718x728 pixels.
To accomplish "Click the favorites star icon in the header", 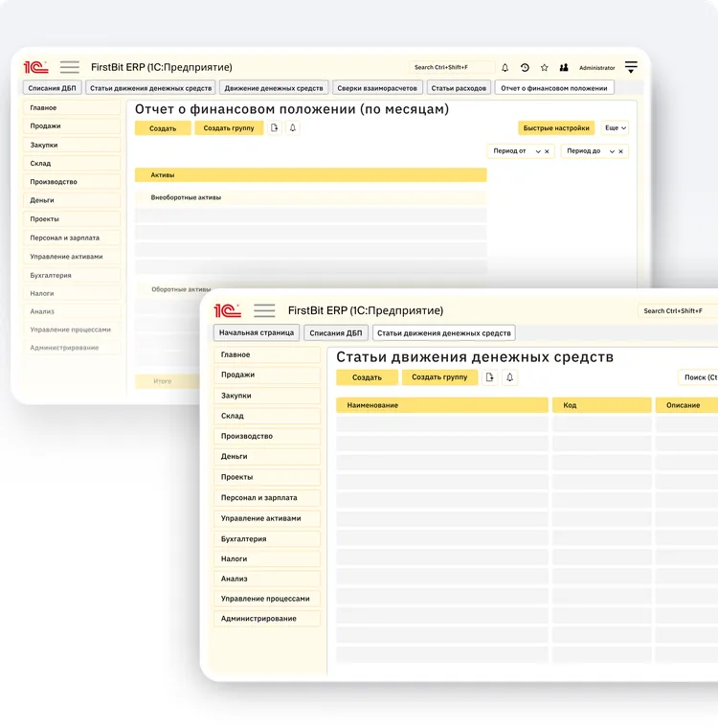I will tap(544, 68).
